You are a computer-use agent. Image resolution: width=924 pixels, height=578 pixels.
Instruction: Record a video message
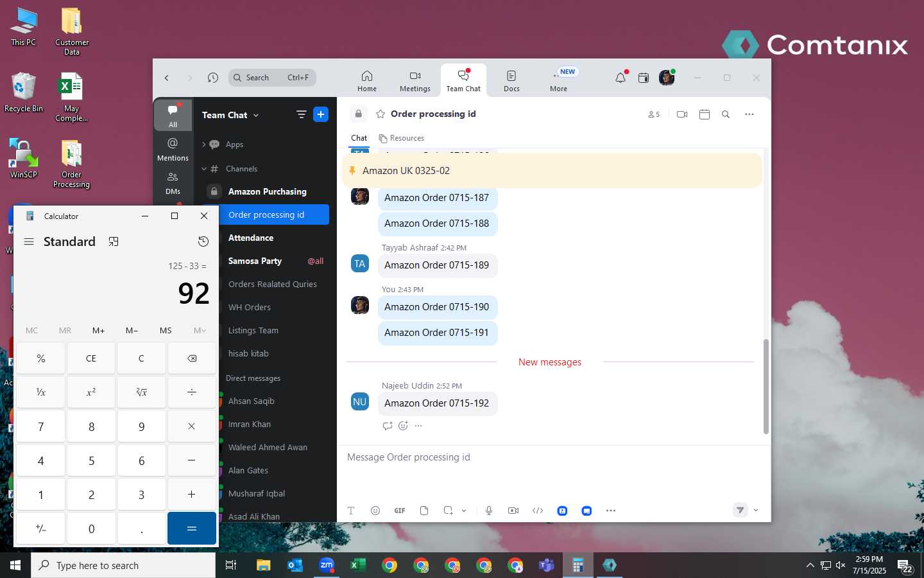513,511
